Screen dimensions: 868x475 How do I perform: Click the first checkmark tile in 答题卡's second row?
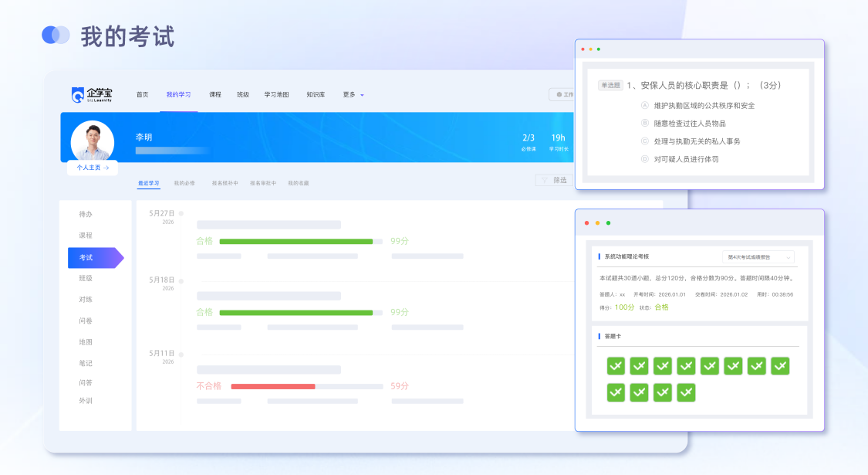click(x=616, y=392)
